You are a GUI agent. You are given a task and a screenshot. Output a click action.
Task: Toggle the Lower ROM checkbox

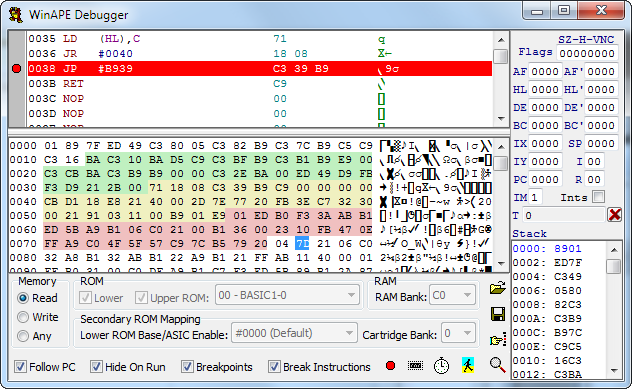85,298
